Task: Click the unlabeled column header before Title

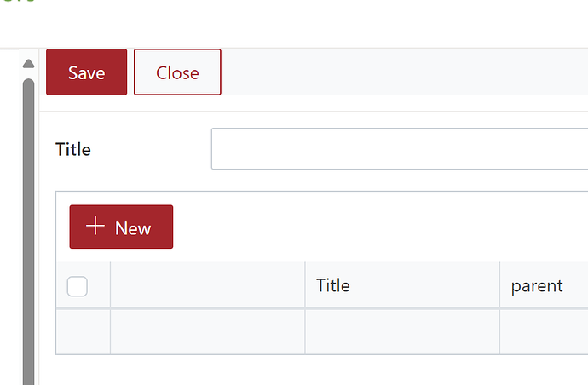Action: [207, 285]
